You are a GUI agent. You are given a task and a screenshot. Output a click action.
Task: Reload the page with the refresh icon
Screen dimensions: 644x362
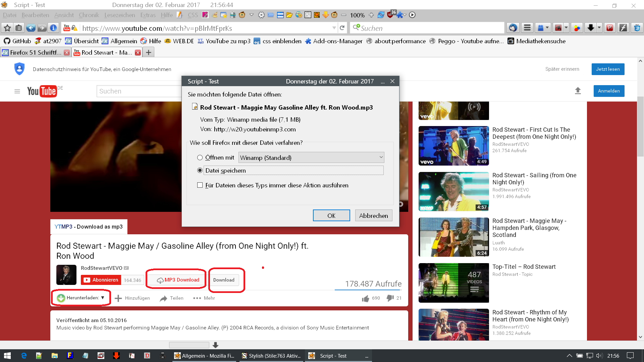tap(342, 28)
